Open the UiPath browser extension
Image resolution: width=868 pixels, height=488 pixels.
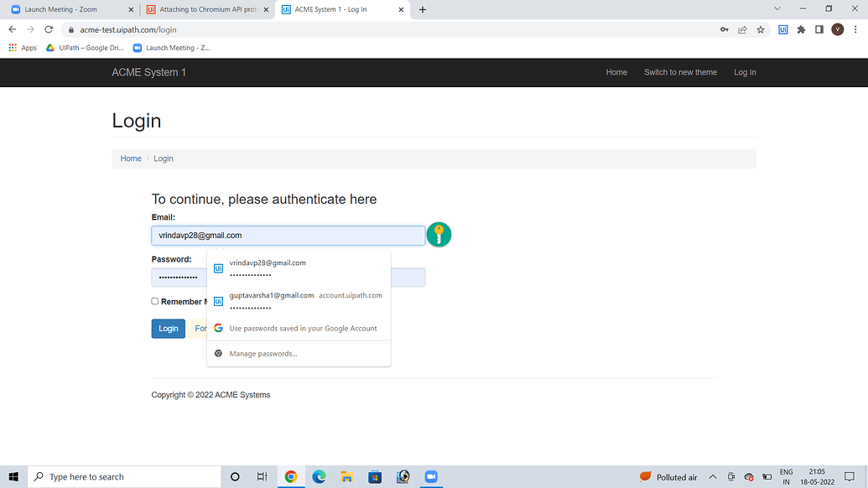point(782,29)
